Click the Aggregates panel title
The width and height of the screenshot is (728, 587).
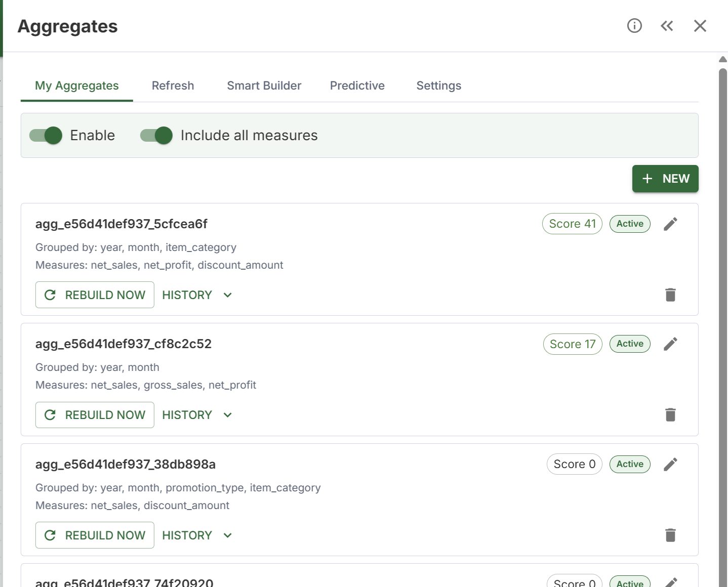[68, 26]
